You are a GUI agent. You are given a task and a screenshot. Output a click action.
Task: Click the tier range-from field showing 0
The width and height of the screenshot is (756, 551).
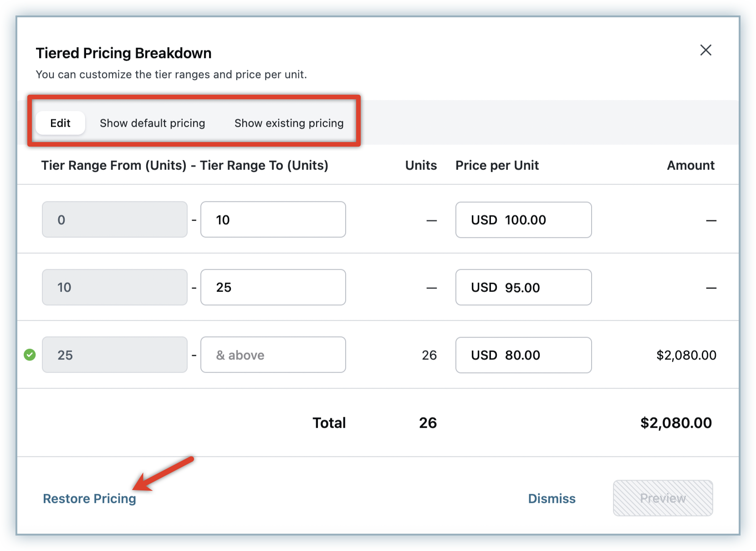coord(114,219)
